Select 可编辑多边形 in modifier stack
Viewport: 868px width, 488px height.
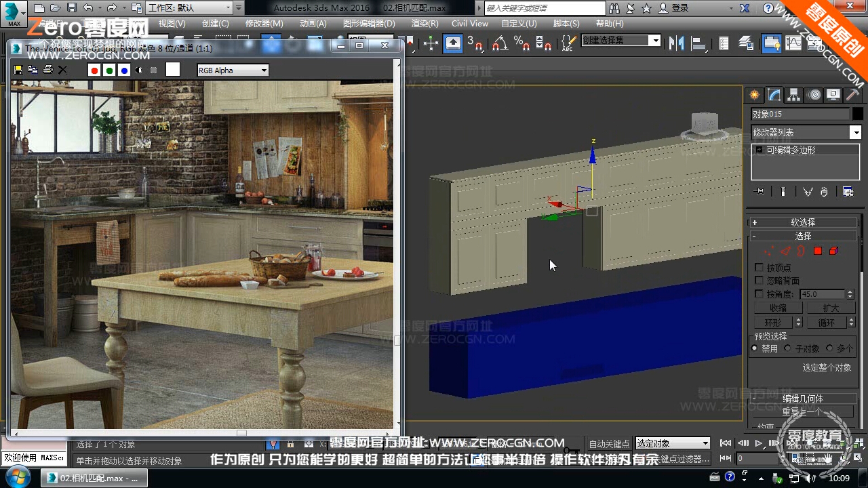(x=791, y=150)
